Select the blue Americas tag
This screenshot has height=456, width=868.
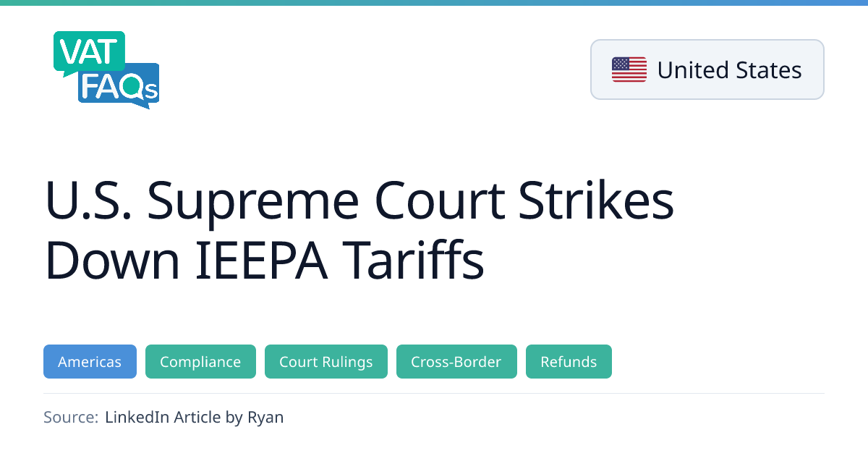pyautogui.click(x=90, y=362)
